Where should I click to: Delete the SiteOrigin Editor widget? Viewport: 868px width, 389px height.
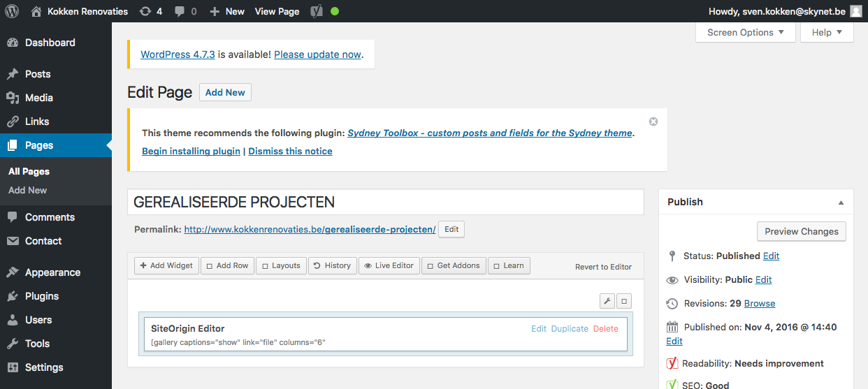click(606, 329)
